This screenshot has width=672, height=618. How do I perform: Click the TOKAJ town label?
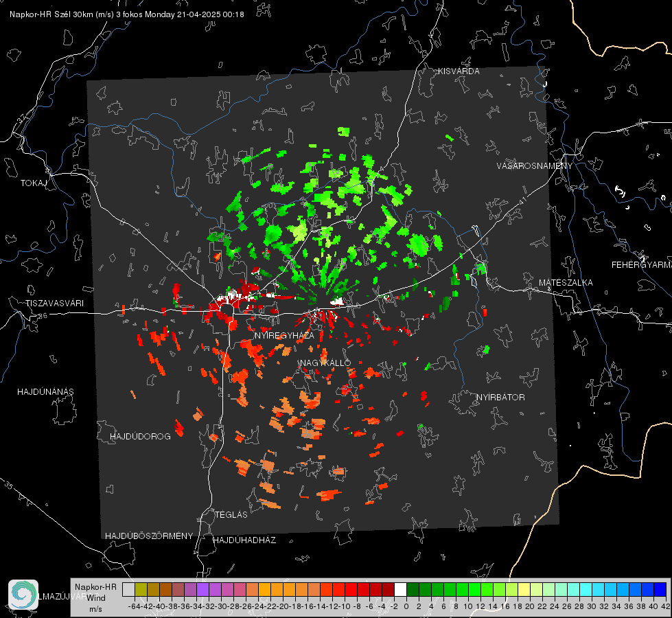pyautogui.click(x=34, y=183)
